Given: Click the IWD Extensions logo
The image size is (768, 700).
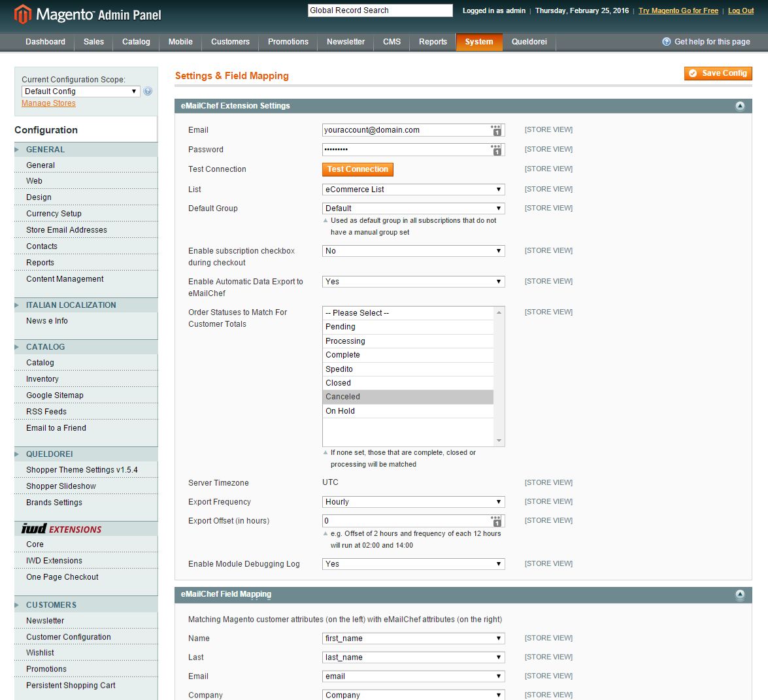Looking at the screenshot, I should tap(61, 529).
